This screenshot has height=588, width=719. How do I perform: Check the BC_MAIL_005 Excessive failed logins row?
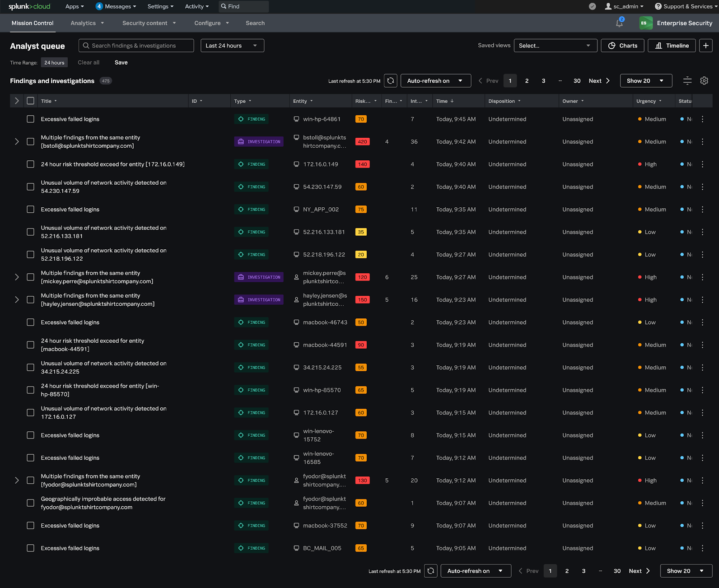click(x=30, y=548)
